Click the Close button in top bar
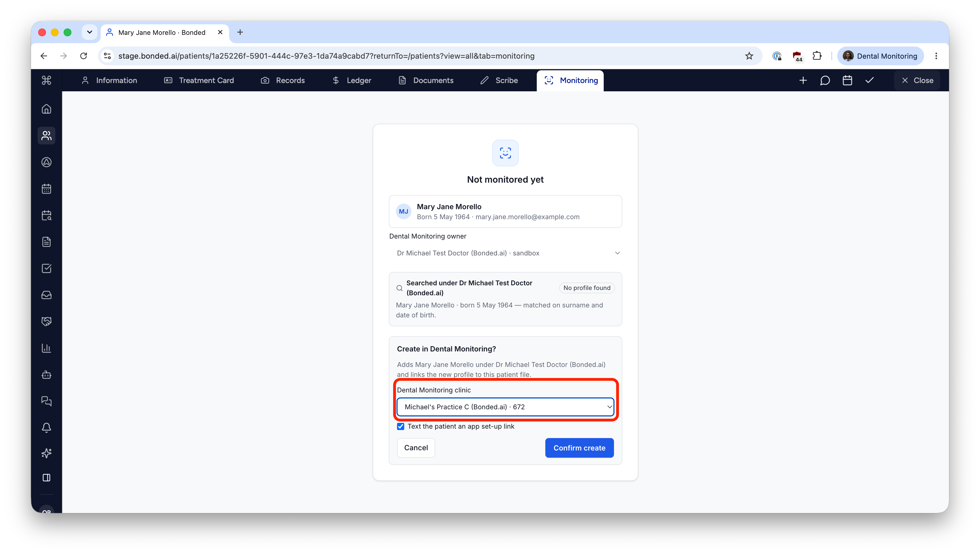The width and height of the screenshot is (980, 554). [x=917, y=80]
